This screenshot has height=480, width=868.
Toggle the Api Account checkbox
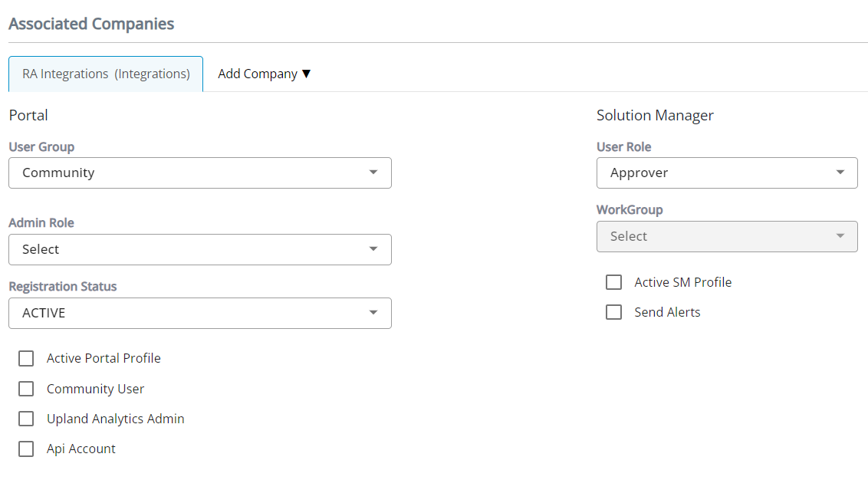click(x=26, y=449)
